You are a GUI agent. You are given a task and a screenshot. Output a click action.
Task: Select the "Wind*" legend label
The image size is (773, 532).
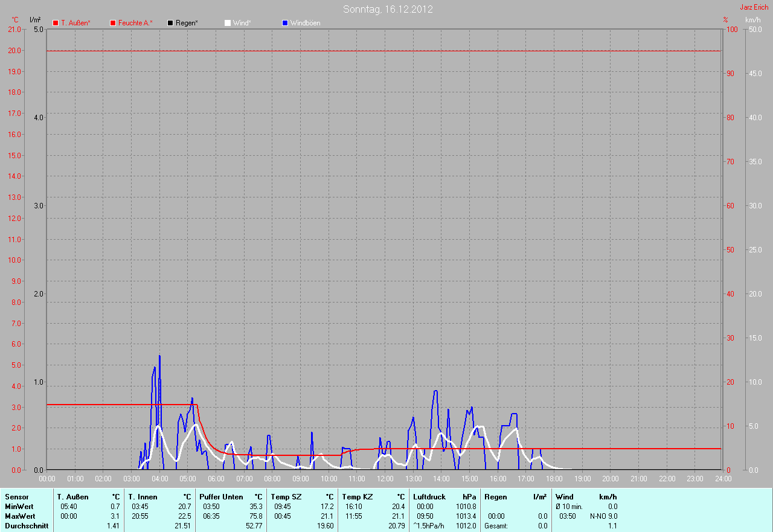(x=242, y=23)
